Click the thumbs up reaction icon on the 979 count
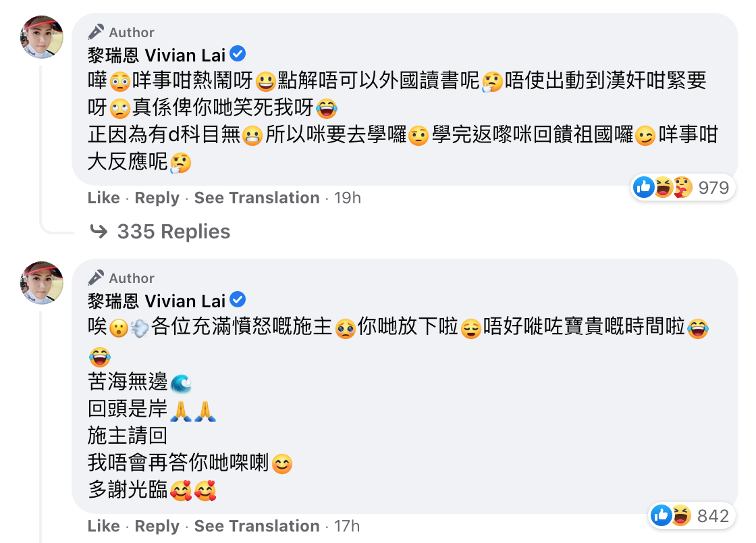Screen dimensions: 756x543 click(644, 187)
